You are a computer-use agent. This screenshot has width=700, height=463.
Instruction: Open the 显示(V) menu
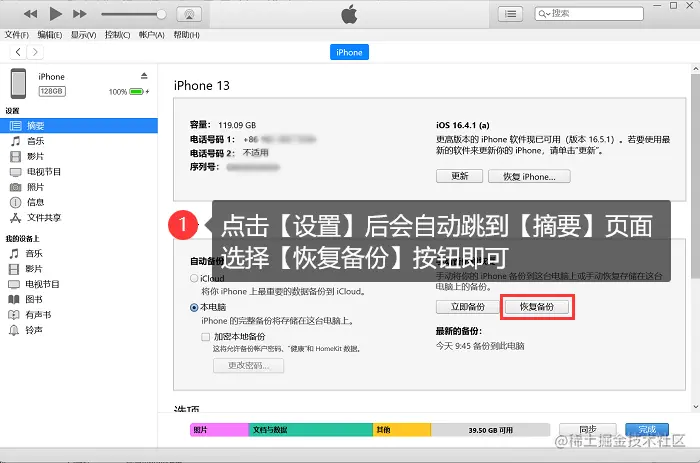83,35
